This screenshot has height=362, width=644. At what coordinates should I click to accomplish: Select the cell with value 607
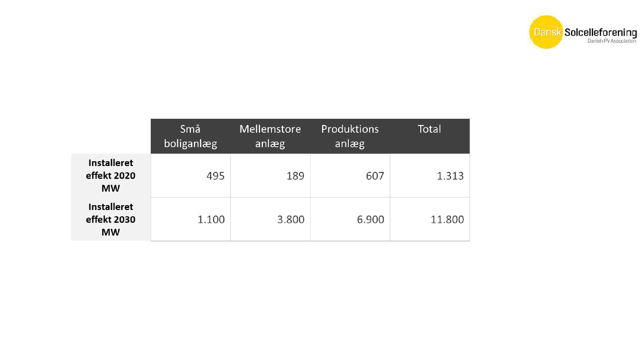350,176
